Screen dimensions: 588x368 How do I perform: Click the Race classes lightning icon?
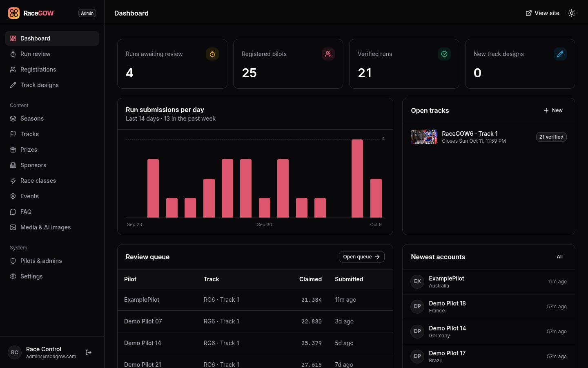point(13,181)
